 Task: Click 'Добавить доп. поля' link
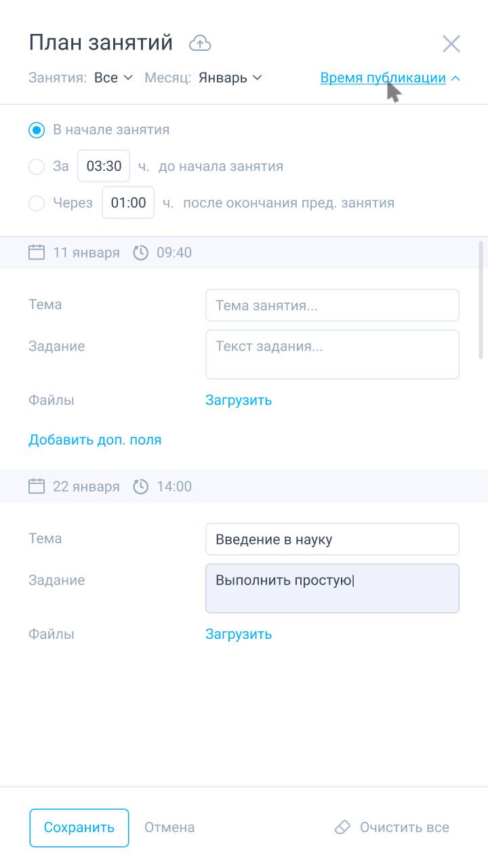click(95, 440)
